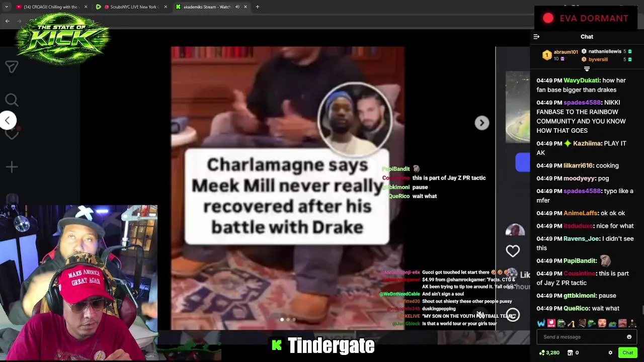Screen dimensions: 644x362
Task: Open chat settings gear icon
Action: [610, 352]
